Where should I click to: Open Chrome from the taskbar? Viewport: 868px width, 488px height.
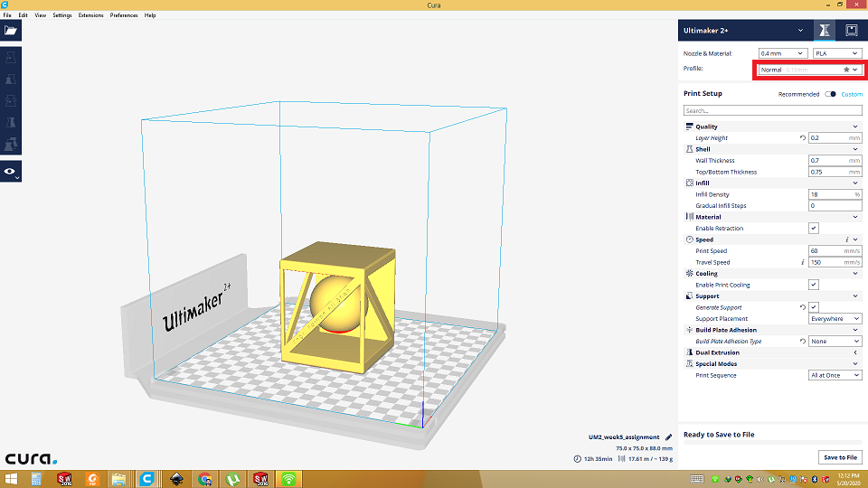pyautogui.click(x=204, y=479)
